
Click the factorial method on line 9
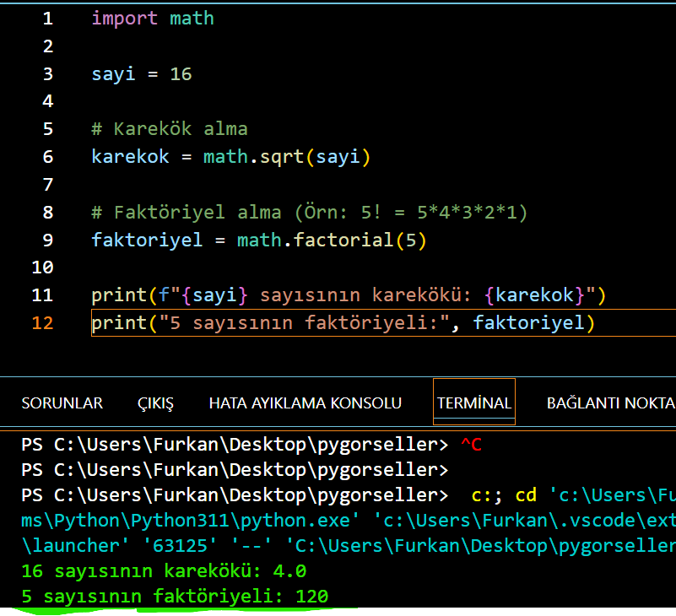[343, 240]
